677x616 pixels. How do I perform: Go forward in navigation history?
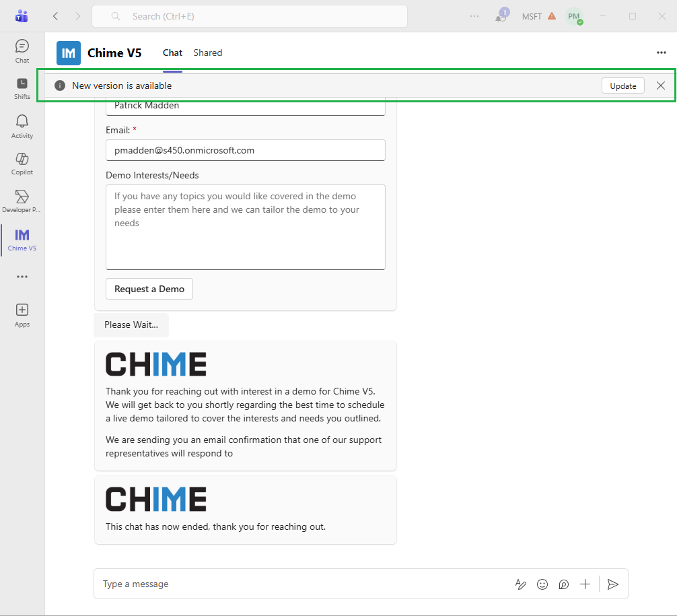point(77,16)
